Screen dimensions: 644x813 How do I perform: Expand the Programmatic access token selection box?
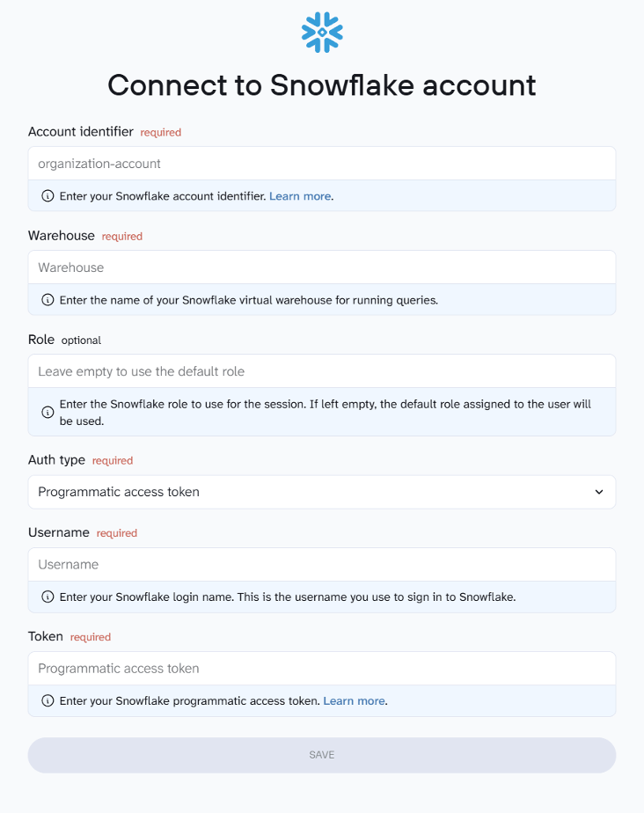pyautogui.click(x=322, y=492)
